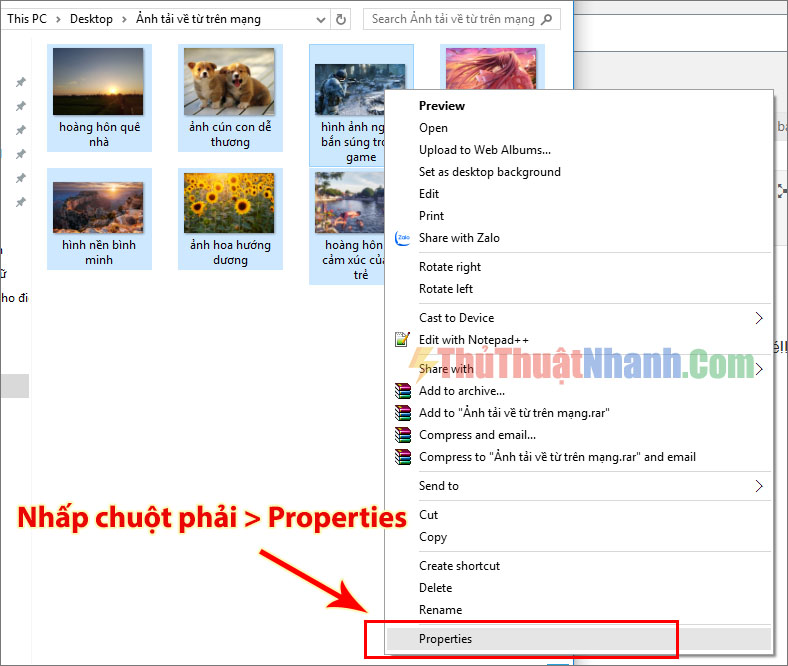Screen dimensions: 788x666
Task: Expand the Send to submenu arrow
Action: click(759, 486)
